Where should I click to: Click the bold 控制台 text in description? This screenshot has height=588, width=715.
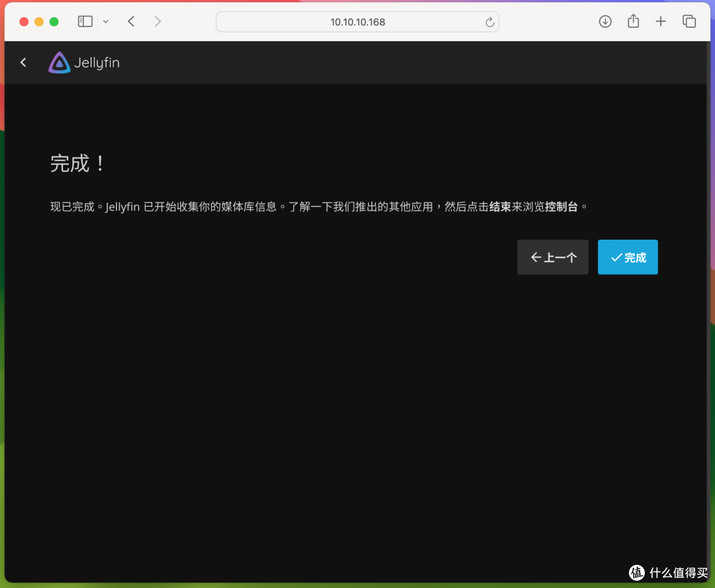click(561, 207)
